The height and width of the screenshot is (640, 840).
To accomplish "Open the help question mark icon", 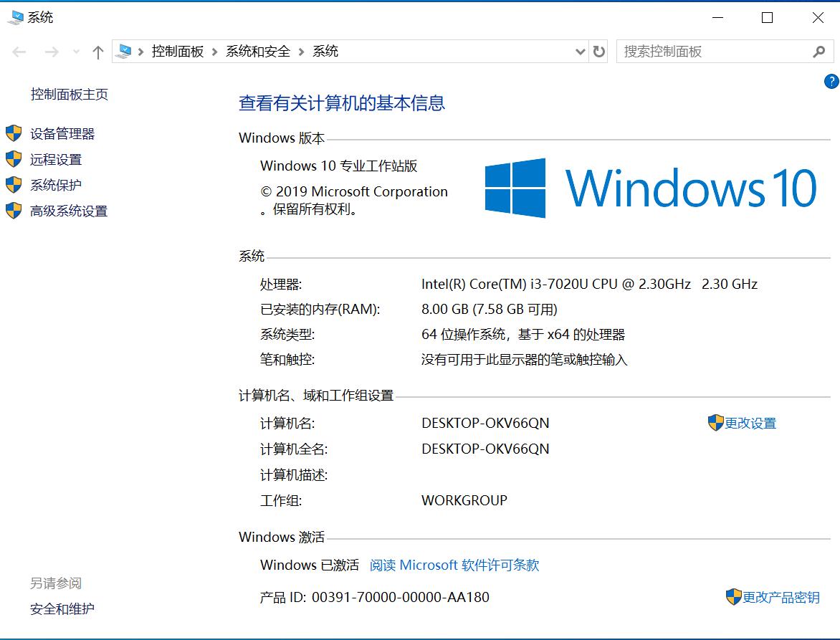I will (x=832, y=81).
